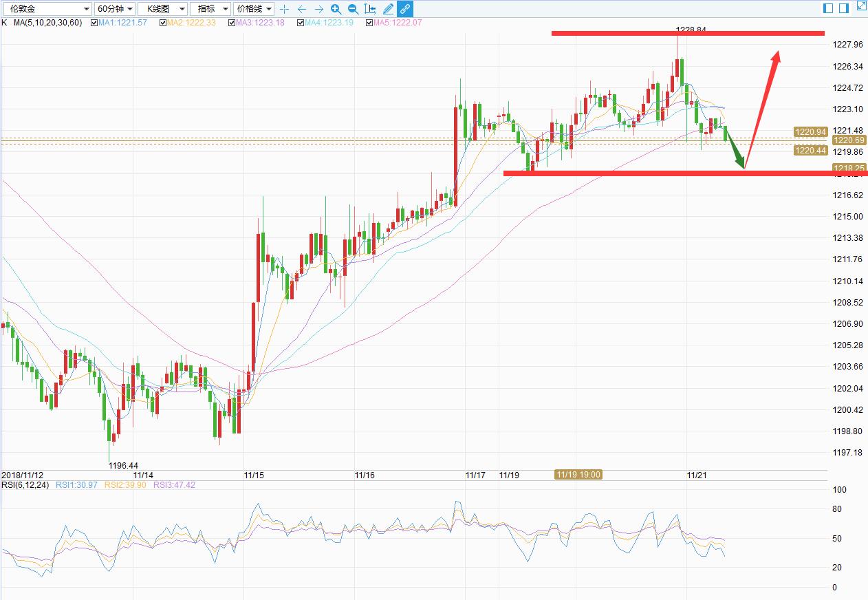Open the pencil drawing tool

(388, 9)
